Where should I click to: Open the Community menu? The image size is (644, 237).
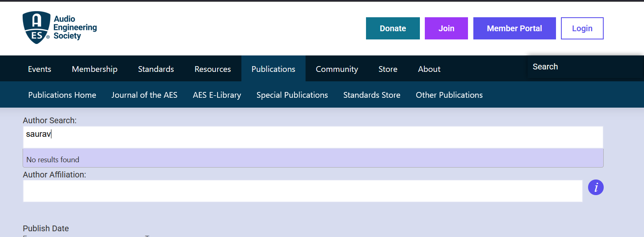point(337,69)
